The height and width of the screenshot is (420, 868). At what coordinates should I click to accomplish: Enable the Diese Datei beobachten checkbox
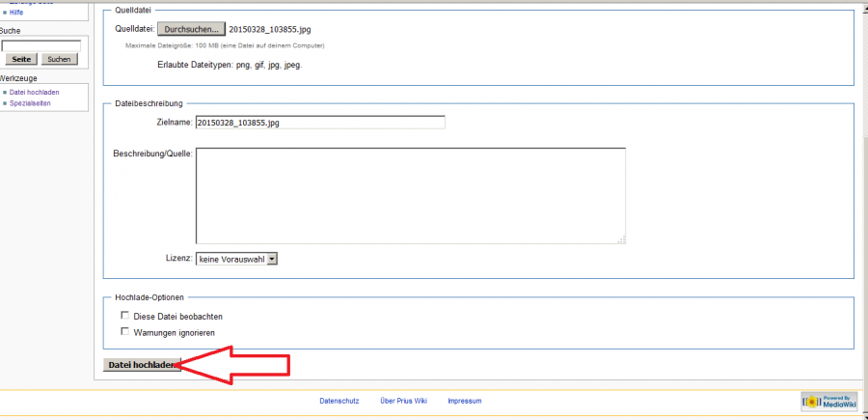(x=123, y=316)
